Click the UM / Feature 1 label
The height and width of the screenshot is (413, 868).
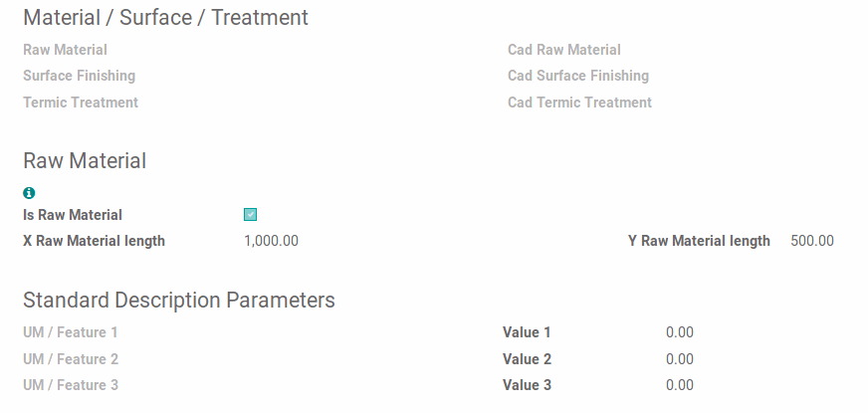click(x=71, y=332)
